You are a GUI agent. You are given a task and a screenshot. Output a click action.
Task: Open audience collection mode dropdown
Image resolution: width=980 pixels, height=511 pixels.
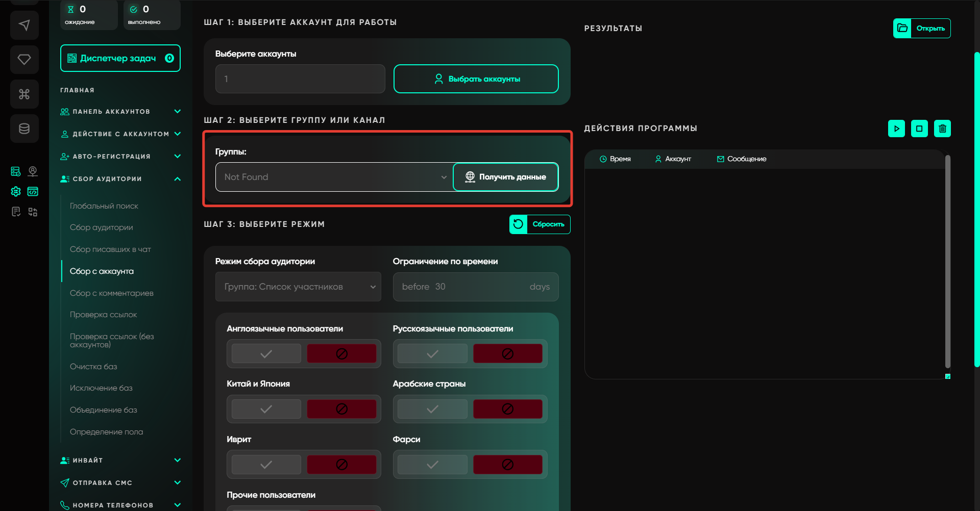coord(298,287)
